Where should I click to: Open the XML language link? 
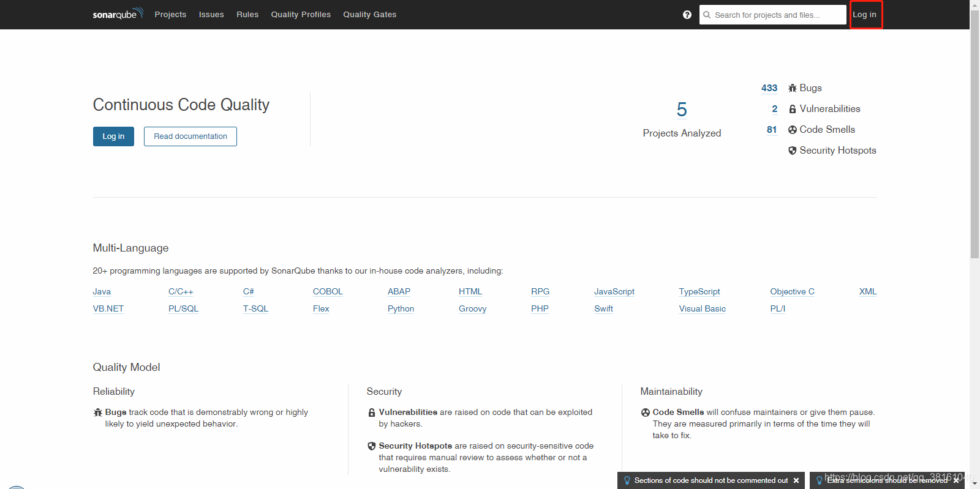[868, 292]
